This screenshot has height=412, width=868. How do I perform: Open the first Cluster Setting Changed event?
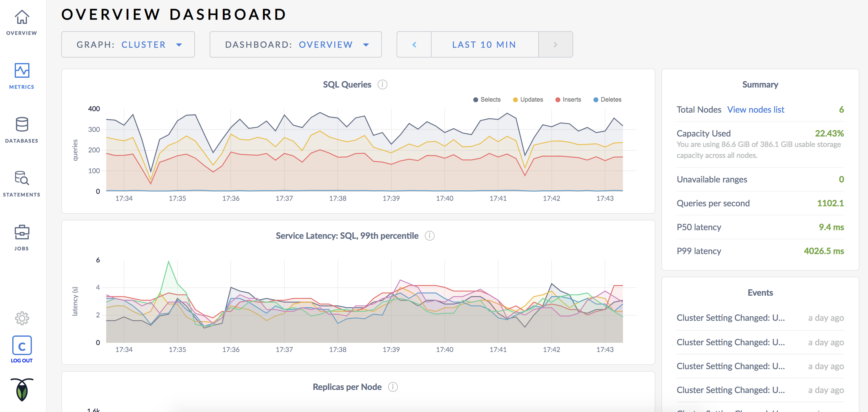tap(730, 317)
